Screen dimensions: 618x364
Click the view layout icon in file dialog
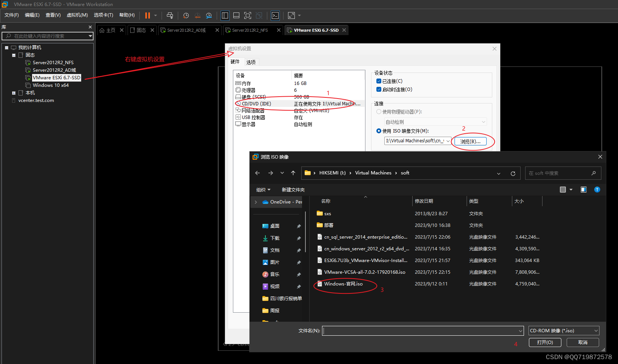[x=563, y=190]
